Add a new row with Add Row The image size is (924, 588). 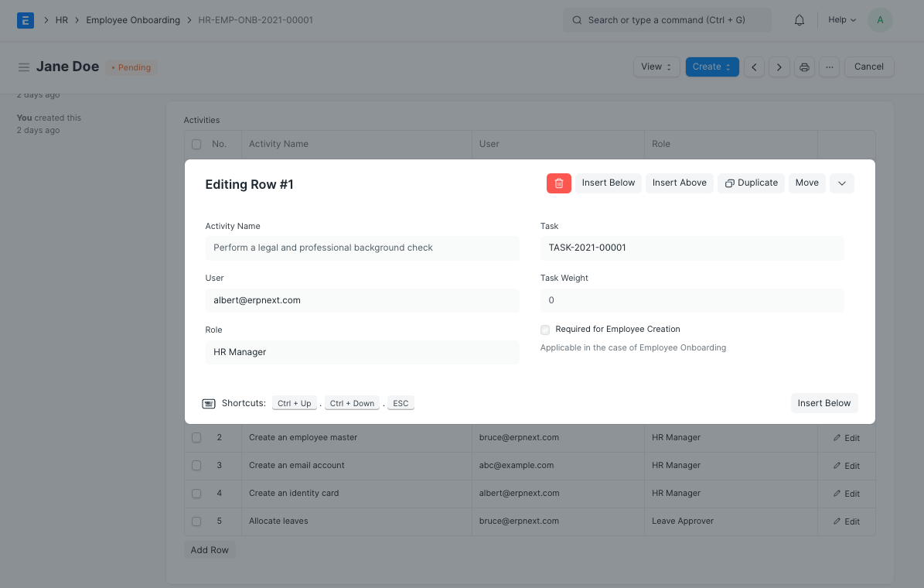coord(210,549)
